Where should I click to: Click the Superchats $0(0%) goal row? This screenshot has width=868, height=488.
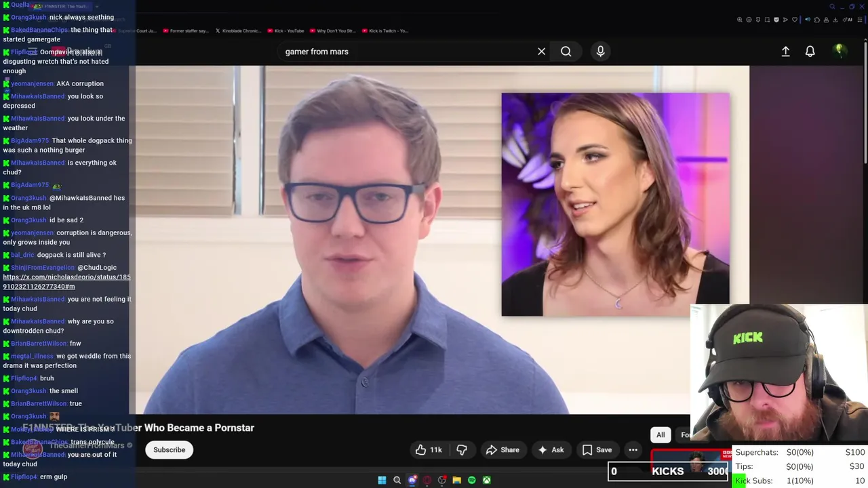(800, 452)
